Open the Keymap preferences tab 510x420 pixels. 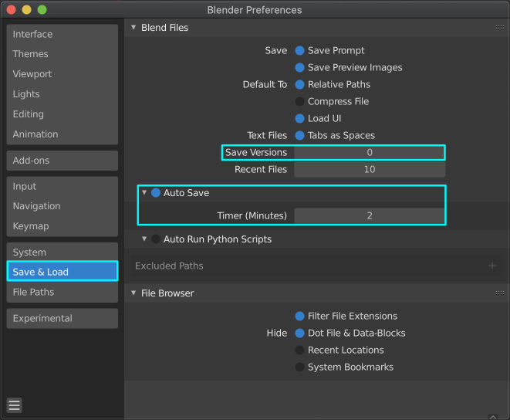click(x=62, y=226)
